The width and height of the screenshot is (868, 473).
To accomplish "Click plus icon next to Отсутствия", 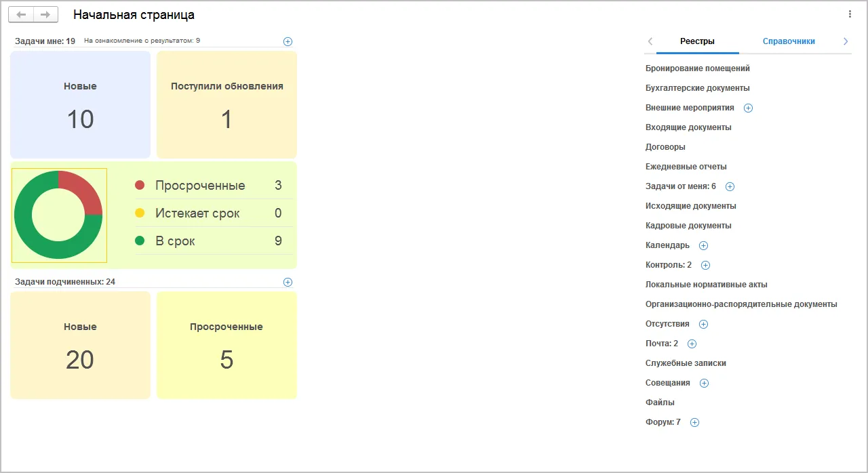I will (703, 324).
